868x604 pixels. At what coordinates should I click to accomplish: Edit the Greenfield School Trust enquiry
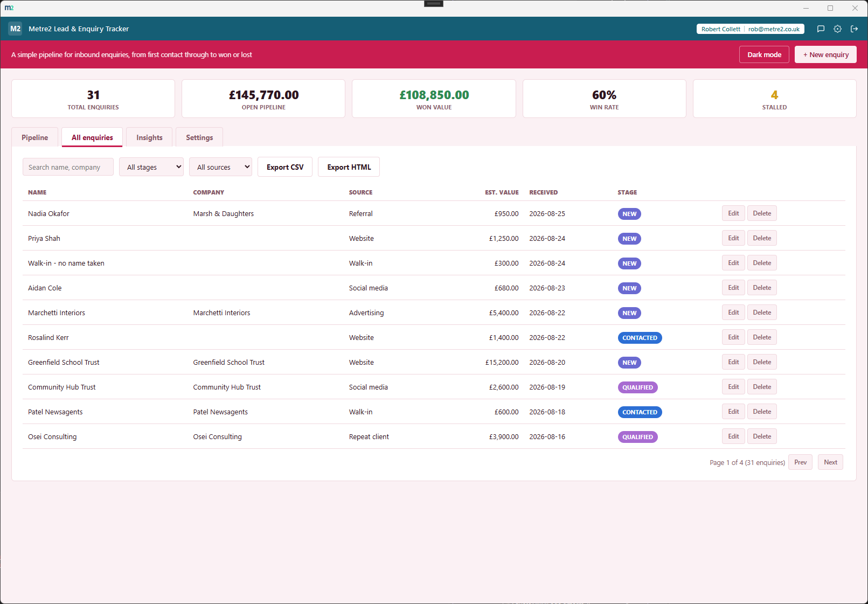click(733, 362)
